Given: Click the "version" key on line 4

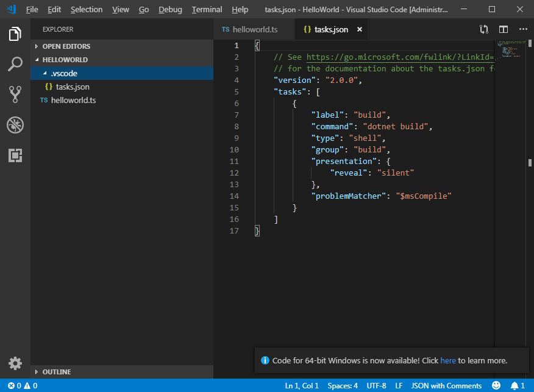Looking at the screenshot, I should coord(295,80).
